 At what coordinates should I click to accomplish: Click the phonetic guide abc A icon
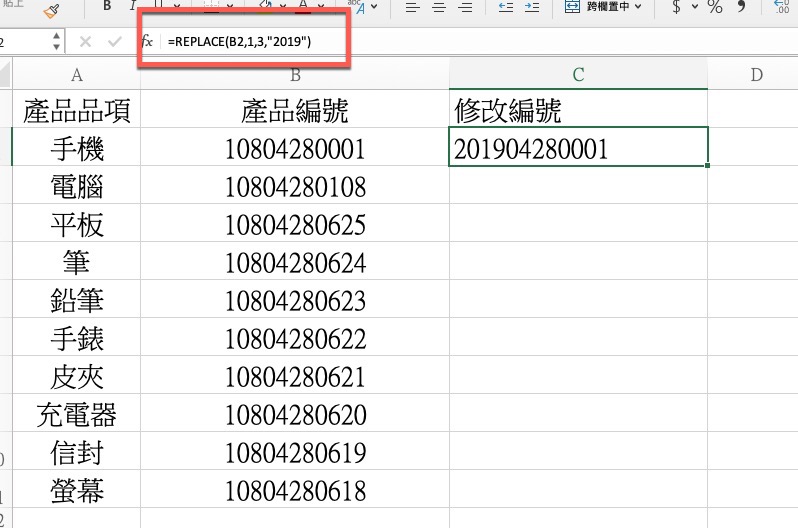(357, 7)
